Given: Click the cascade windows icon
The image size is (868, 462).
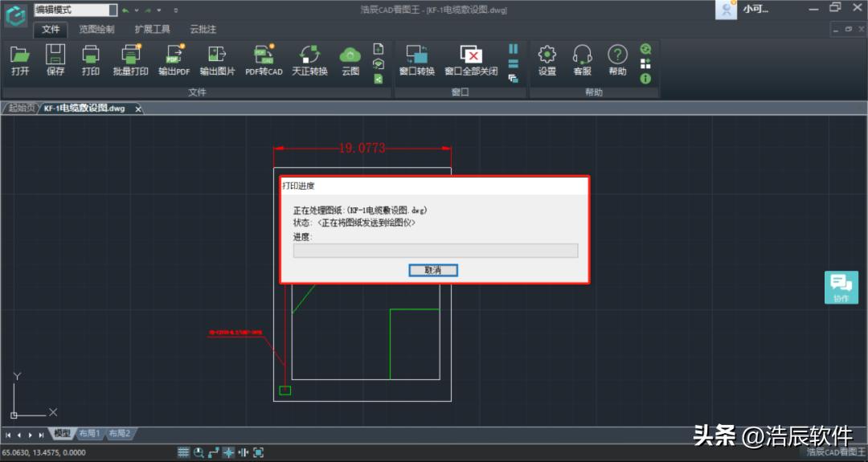Looking at the screenshot, I should click(x=513, y=79).
